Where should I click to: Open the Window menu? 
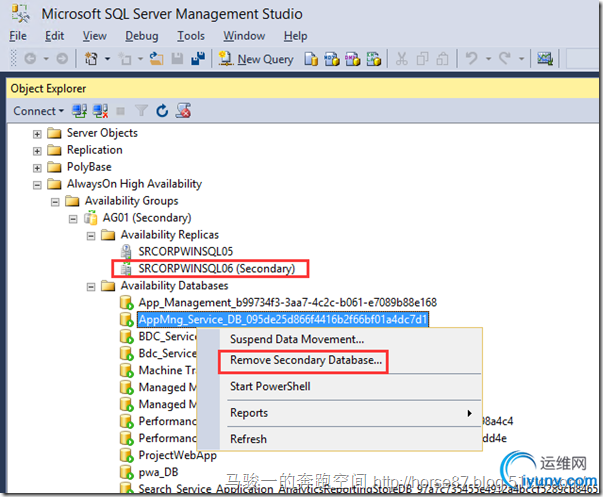(x=244, y=36)
